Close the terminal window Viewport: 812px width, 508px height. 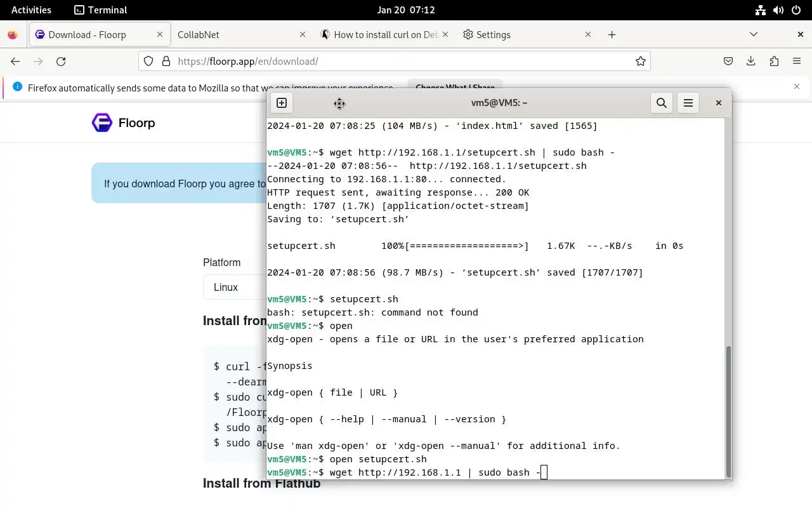click(719, 103)
